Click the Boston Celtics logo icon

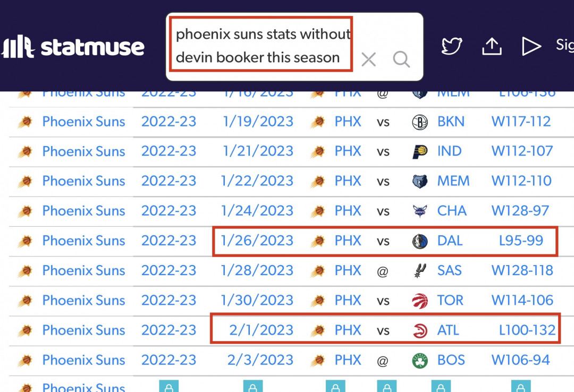419,361
